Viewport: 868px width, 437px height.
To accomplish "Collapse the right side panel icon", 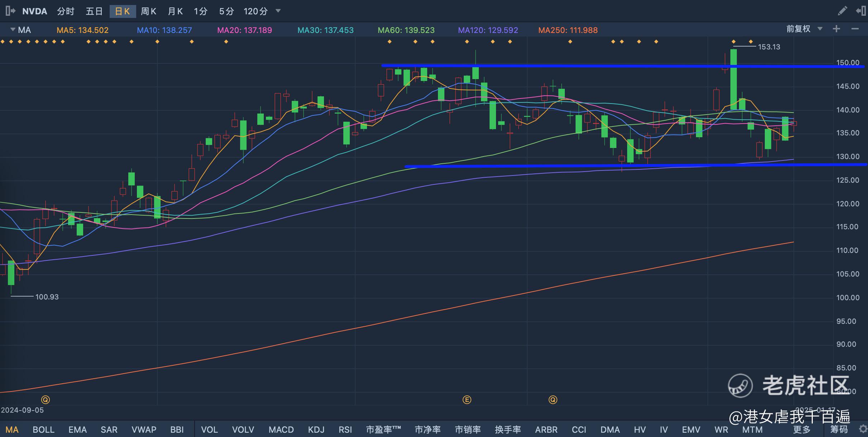I will point(861,11).
